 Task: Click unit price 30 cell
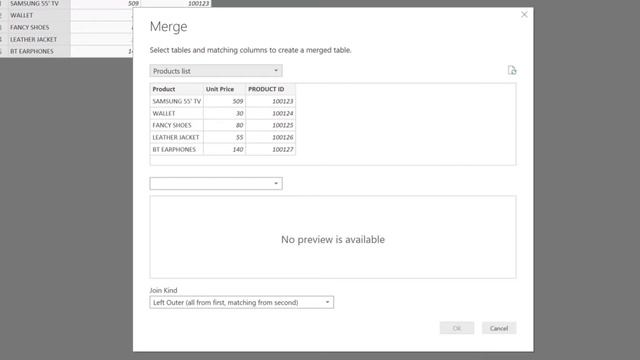(x=224, y=113)
